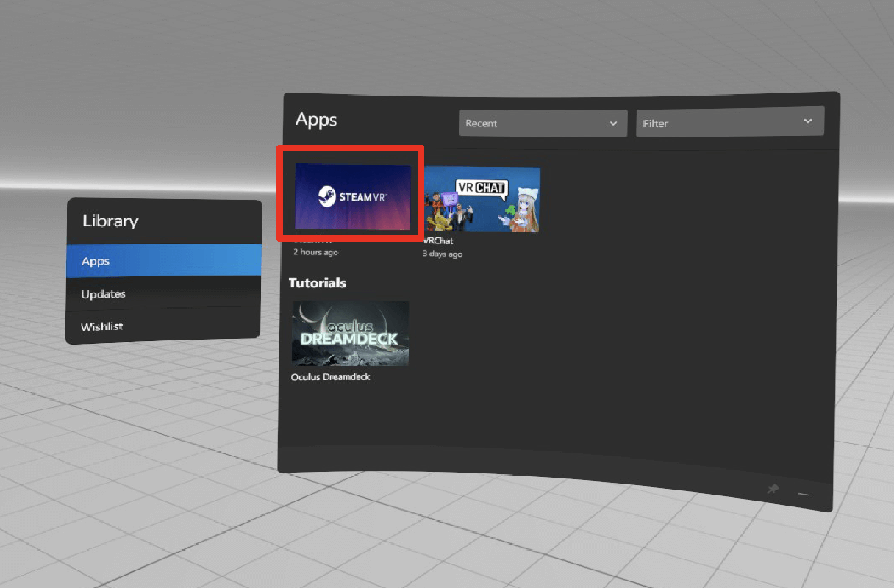Go to Updates in Library
Viewport: 894px width, 588px height.
(x=104, y=294)
